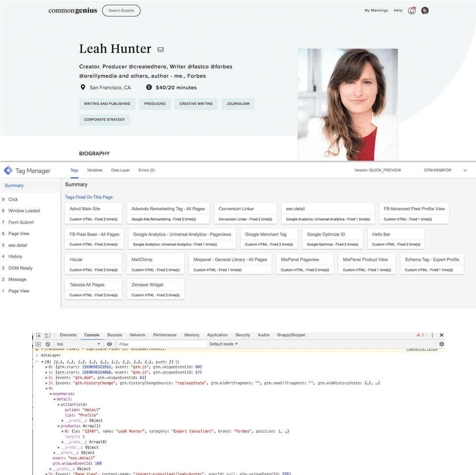Open the Errors (0) tab

pos(146,170)
